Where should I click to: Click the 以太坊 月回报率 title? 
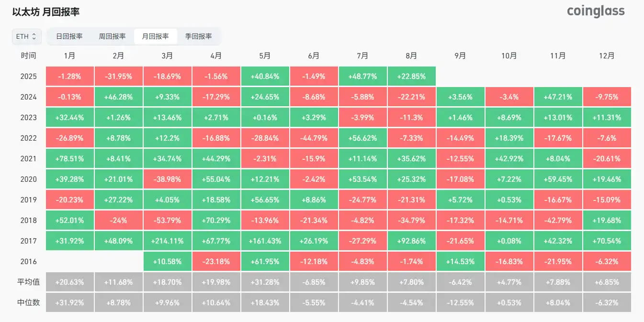(x=46, y=12)
